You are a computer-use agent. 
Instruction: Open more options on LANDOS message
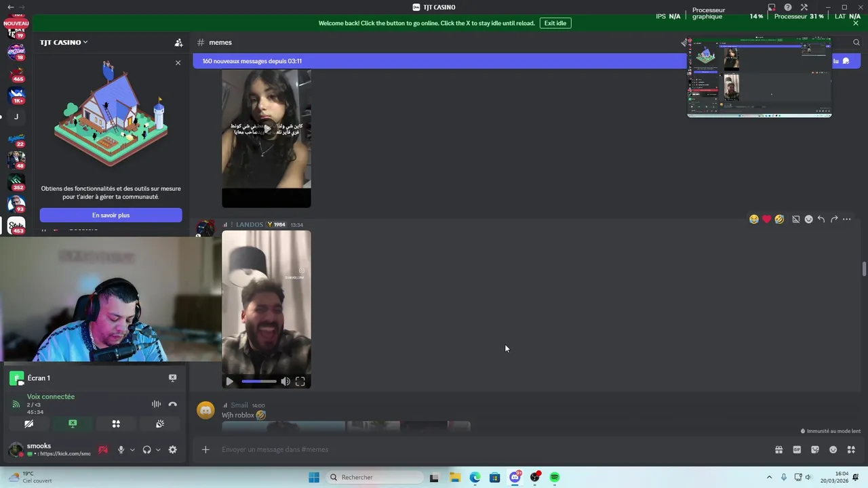[x=847, y=219]
